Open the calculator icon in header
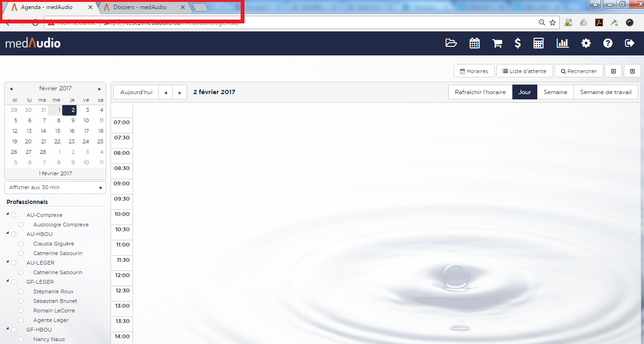 click(539, 43)
